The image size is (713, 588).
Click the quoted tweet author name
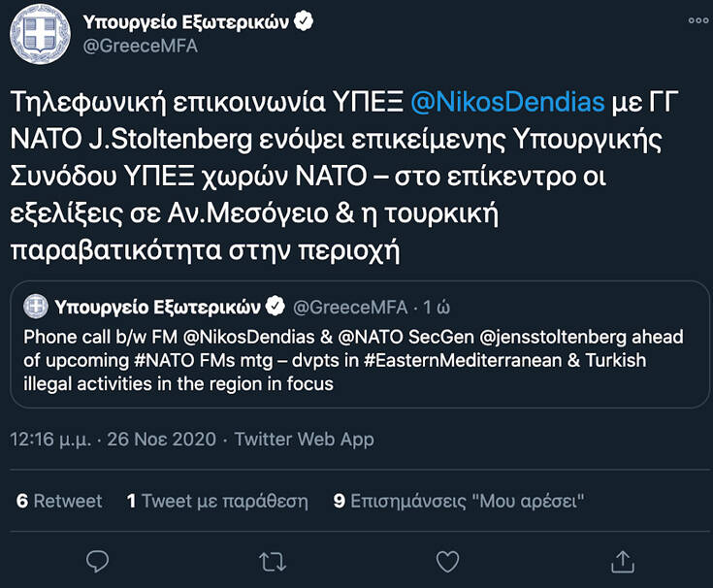[157, 308]
